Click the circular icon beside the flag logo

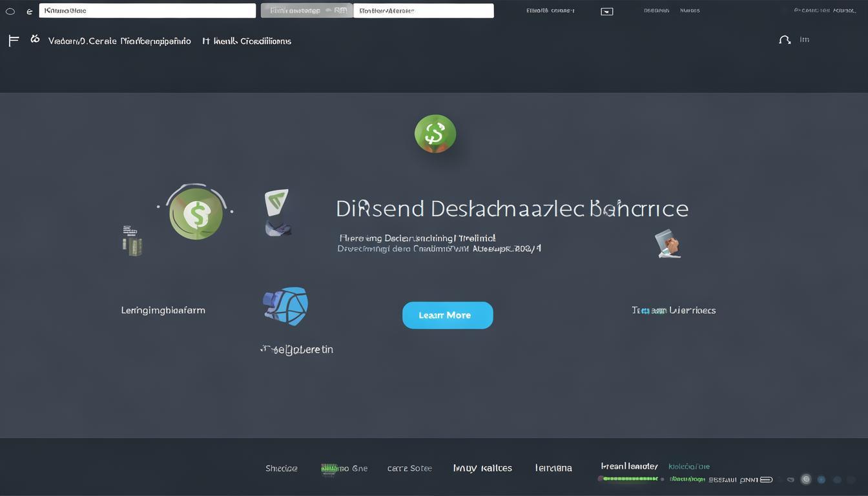(35, 39)
